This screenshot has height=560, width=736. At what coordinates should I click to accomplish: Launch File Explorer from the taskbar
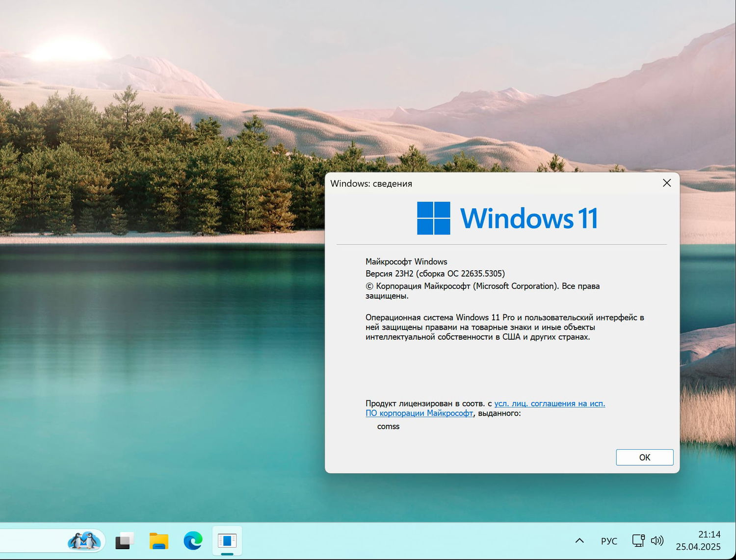click(158, 540)
